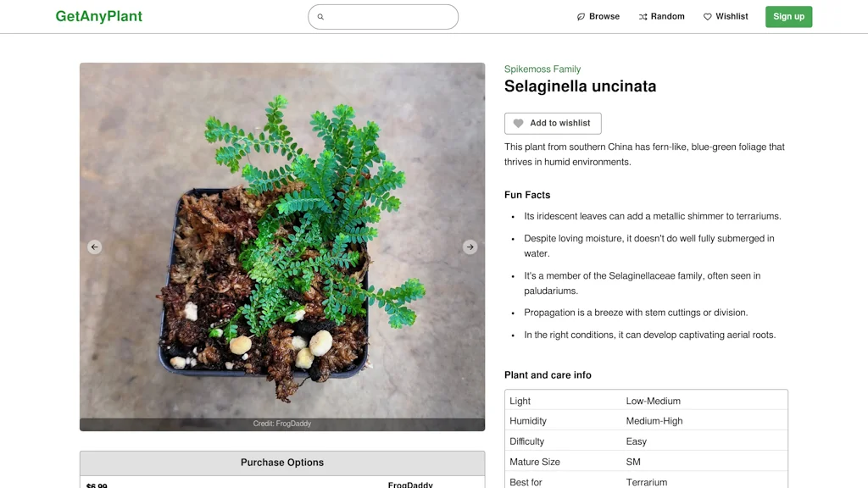Open Browse using the globe icon
Image resolution: width=868 pixels, height=488 pixels.
(x=580, y=16)
